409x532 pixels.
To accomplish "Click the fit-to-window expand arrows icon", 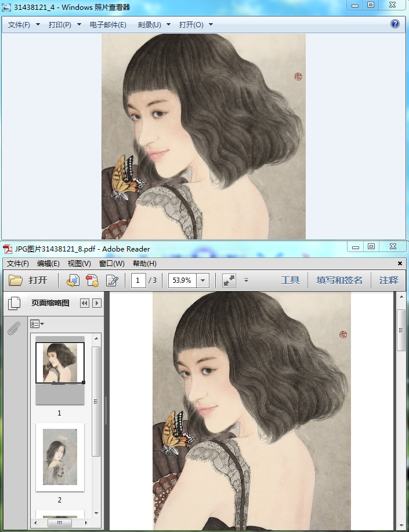I will point(229,280).
